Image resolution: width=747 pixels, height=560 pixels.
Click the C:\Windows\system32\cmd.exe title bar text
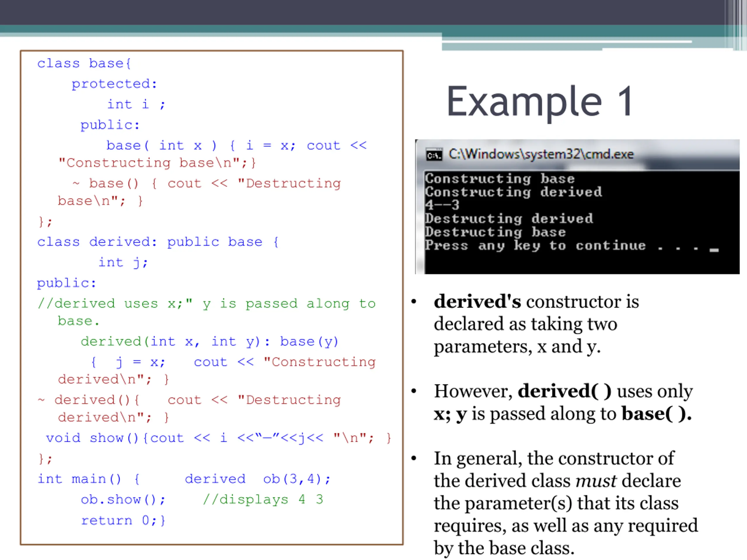(541, 154)
